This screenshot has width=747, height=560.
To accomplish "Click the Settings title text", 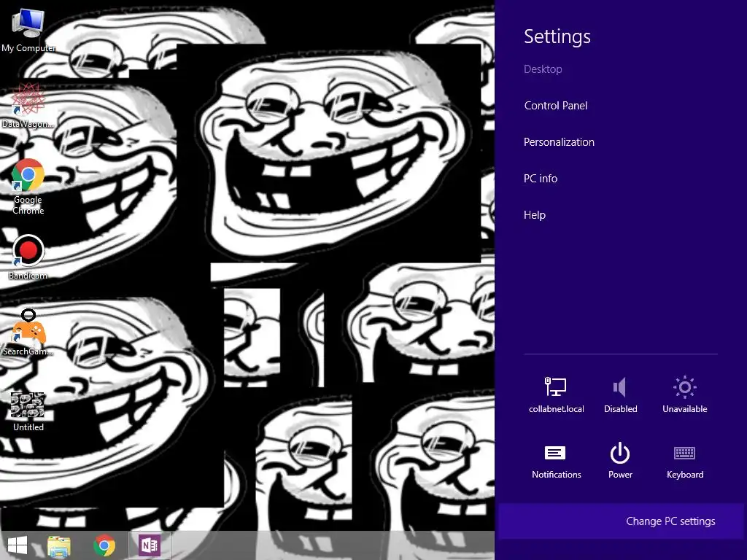I will 557,36.
